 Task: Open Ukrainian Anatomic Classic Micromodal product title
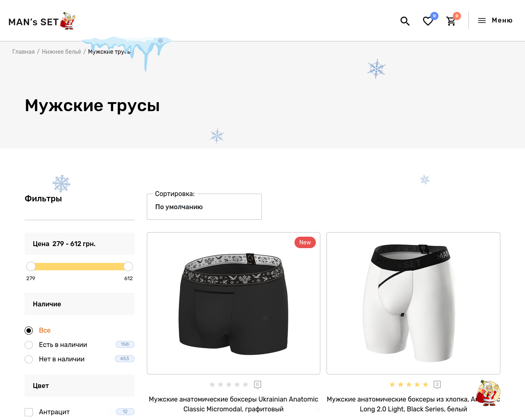pyautogui.click(x=233, y=404)
